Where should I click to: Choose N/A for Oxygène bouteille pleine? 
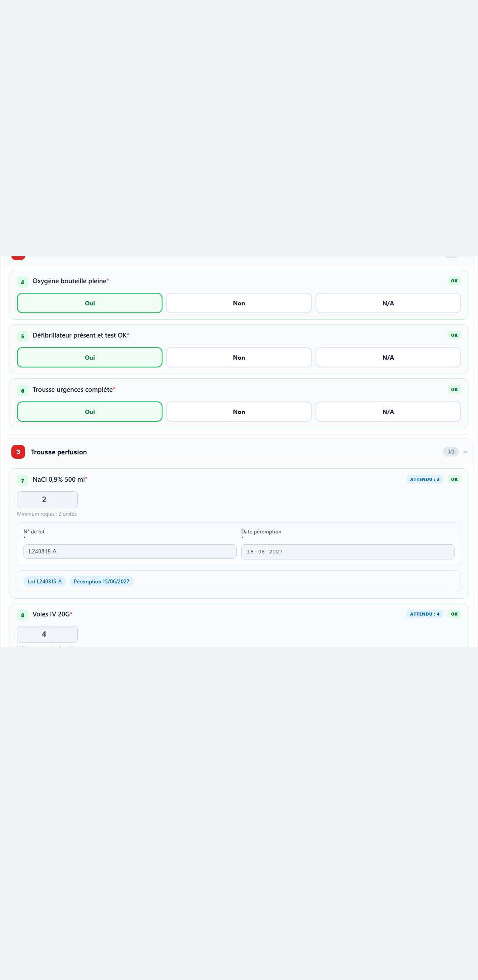388,303
